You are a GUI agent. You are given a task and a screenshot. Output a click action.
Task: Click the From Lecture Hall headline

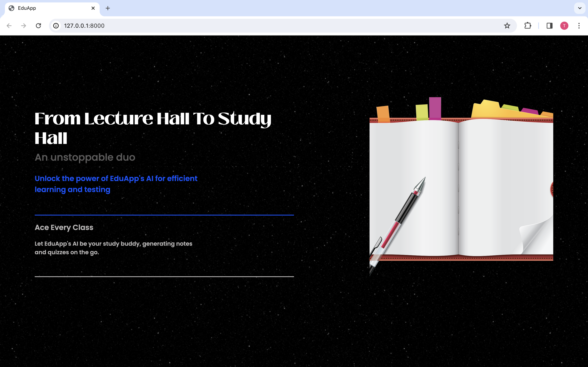(153, 128)
